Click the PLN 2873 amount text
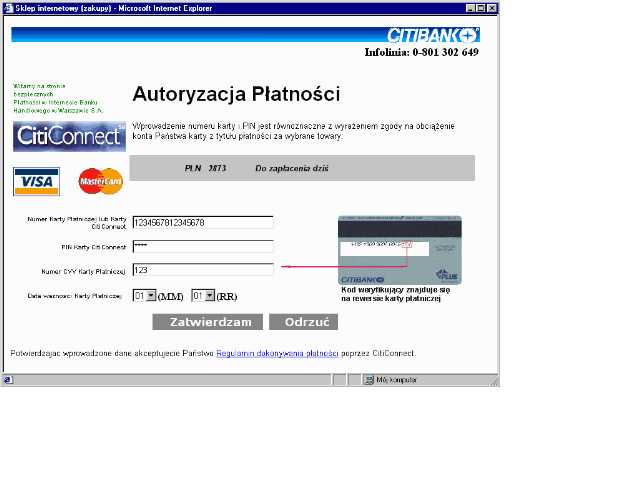This screenshot has width=640, height=480. click(205, 168)
